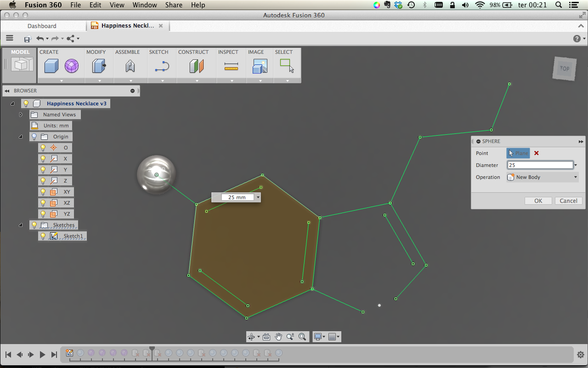This screenshot has height=368, width=588.
Task: Toggle visibility bulb of origin point O
Action: coord(43,148)
